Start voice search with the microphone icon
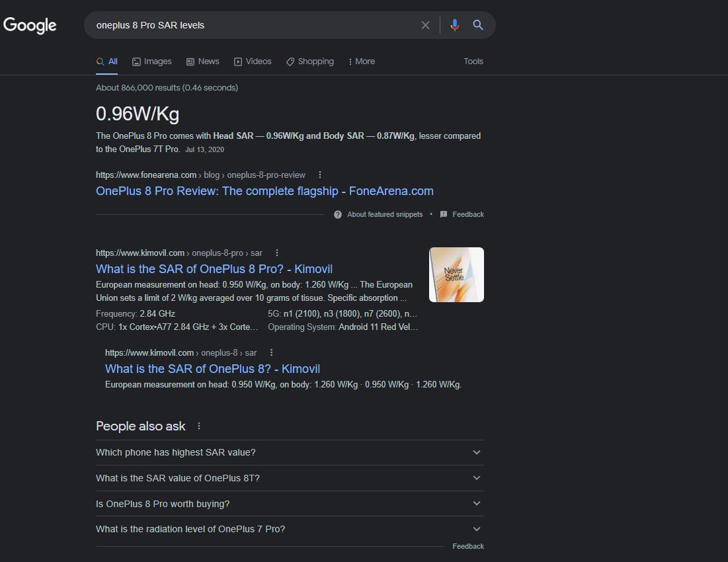728x562 pixels. click(454, 25)
